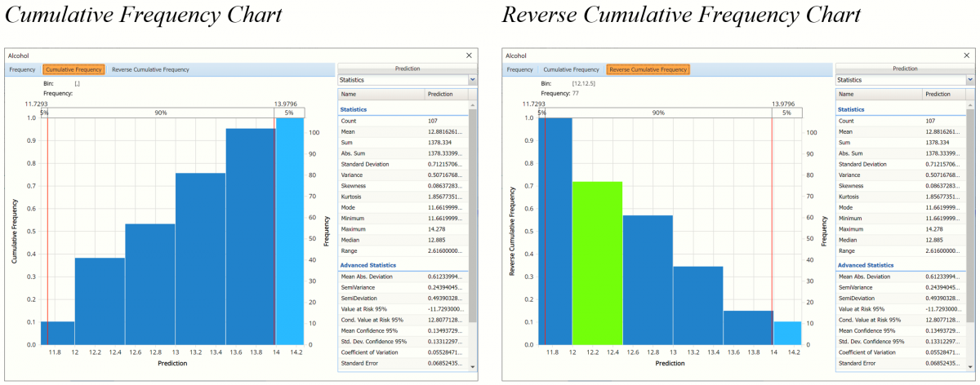Close the left Alcohol chart window
This screenshot has height=385, width=980.
(x=469, y=55)
